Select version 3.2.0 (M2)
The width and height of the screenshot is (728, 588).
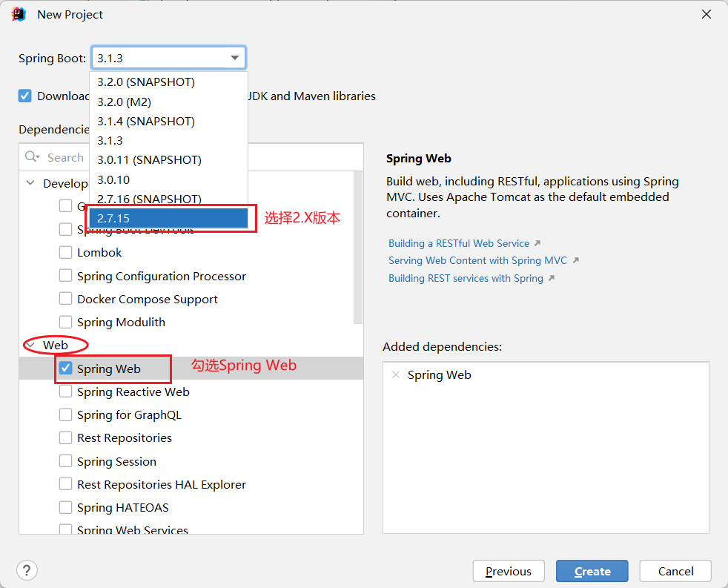tap(168, 102)
